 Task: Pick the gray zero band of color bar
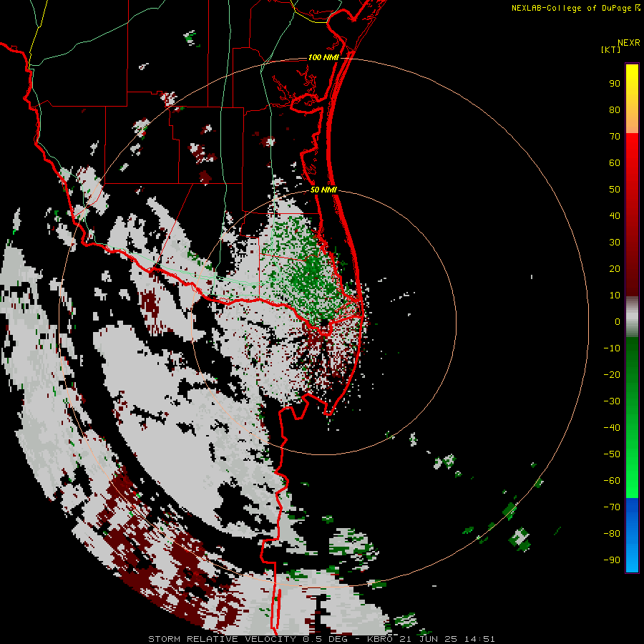coord(632,317)
